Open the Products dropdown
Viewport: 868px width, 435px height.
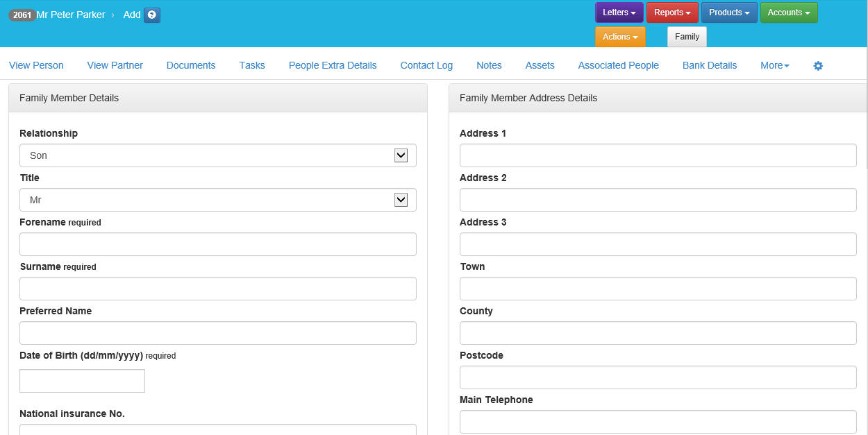click(728, 12)
